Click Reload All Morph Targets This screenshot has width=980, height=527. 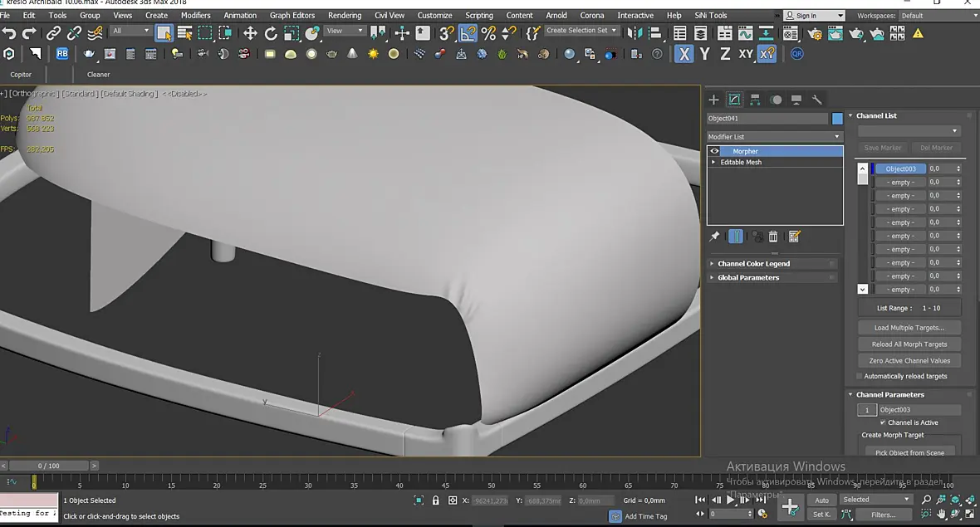pyautogui.click(x=909, y=344)
